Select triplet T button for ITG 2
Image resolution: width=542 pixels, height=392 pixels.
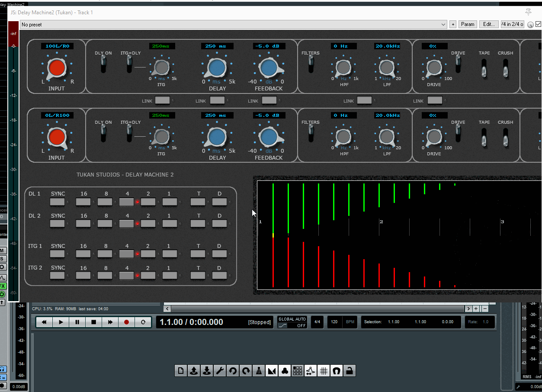pos(198,275)
